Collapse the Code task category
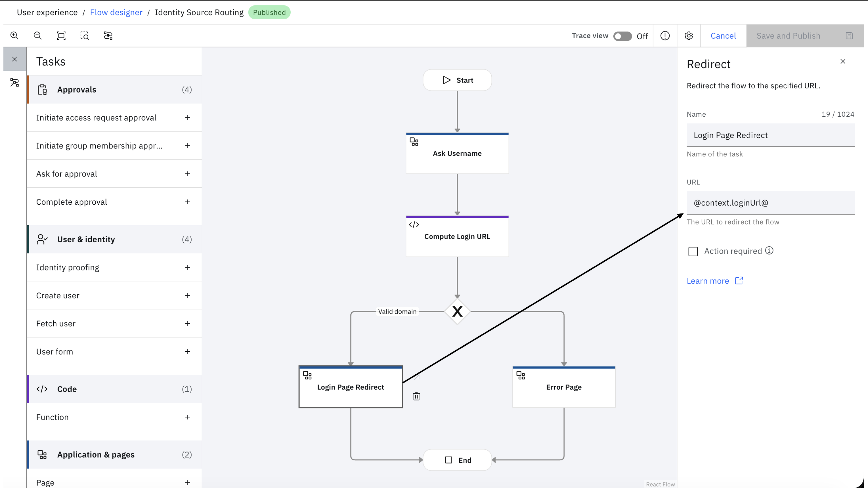The width and height of the screenshot is (868, 491). (114, 389)
